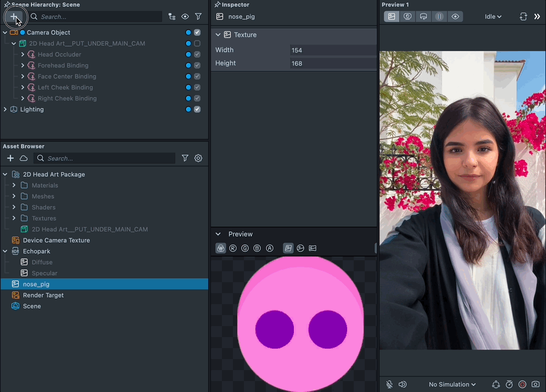Disable the Lighting object checkbox
546x392 pixels.
pos(197,109)
